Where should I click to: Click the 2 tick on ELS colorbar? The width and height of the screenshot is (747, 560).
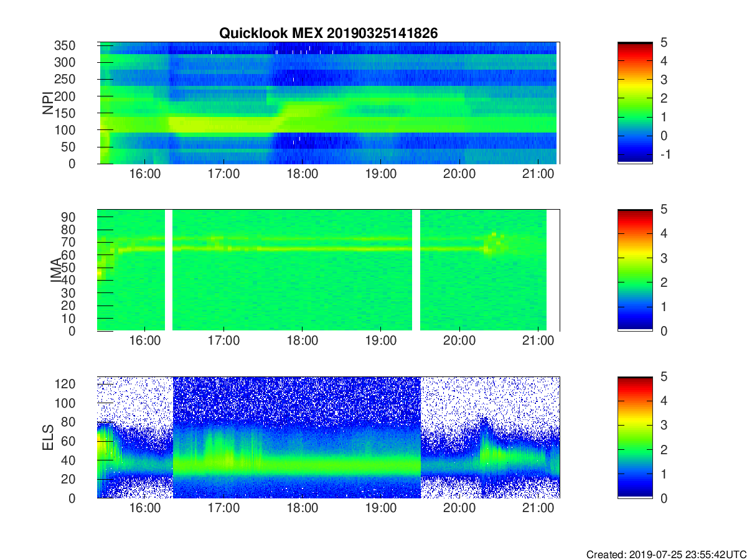pos(664,450)
